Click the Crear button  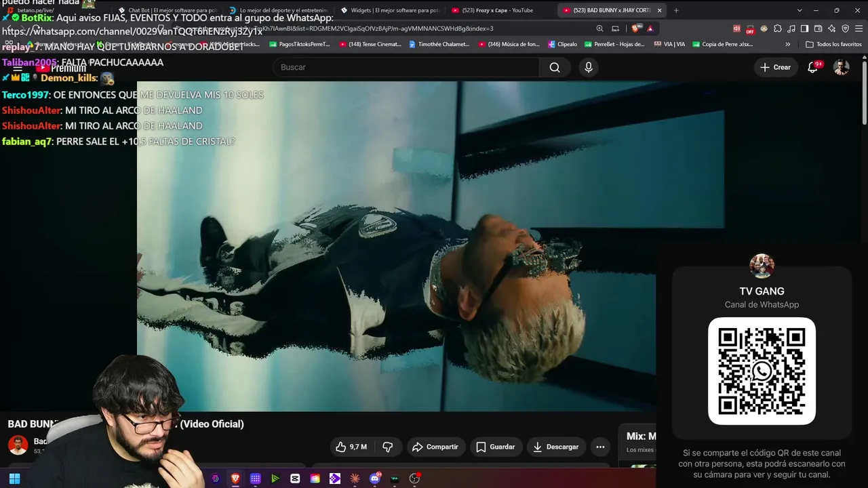click(776, 67)
